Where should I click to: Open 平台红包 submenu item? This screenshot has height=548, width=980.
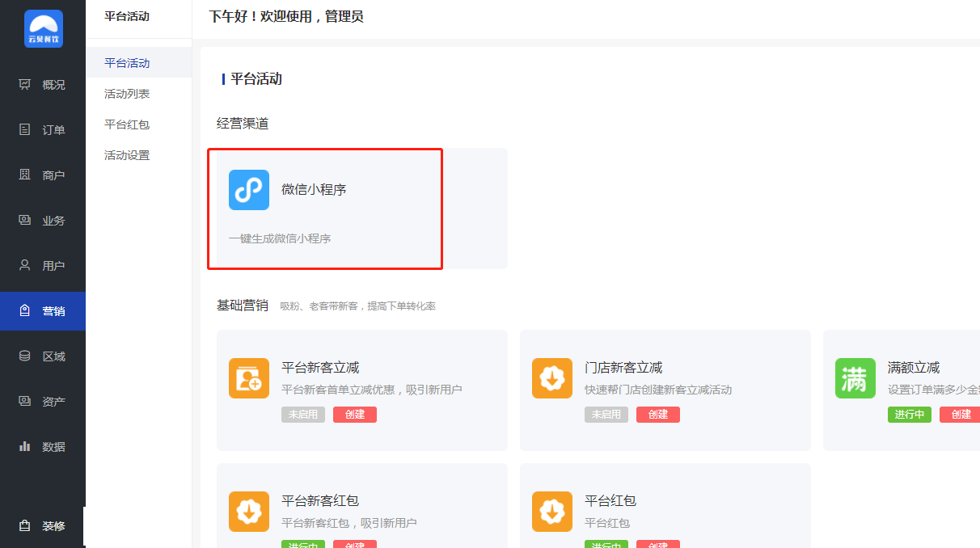pyautogui.click(x=138, y=124)
